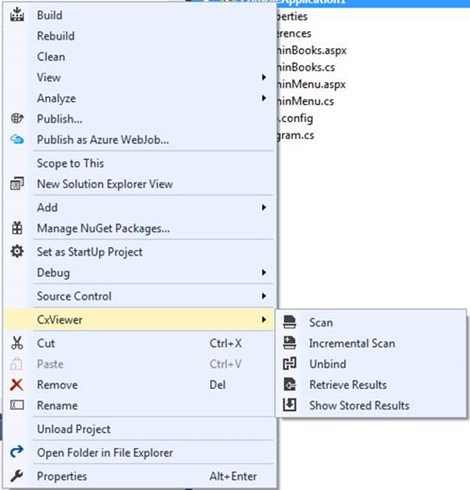Expand the Analyze submenu arrow

coord(264,98)
